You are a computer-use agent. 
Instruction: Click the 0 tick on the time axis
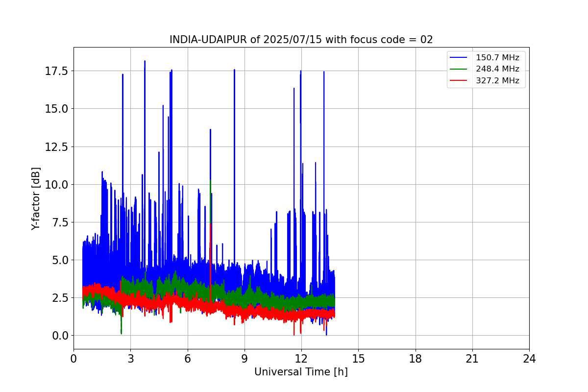[x=73, y=359]
